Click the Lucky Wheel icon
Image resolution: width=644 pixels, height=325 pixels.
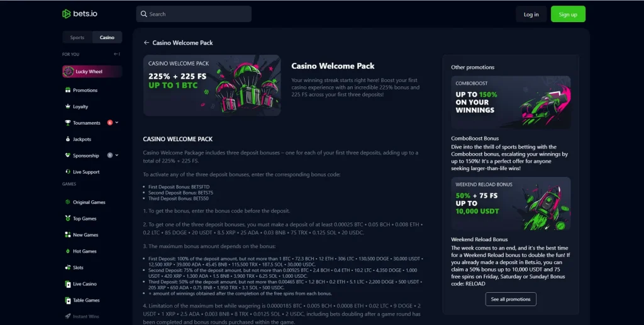[x=69, y=71]
